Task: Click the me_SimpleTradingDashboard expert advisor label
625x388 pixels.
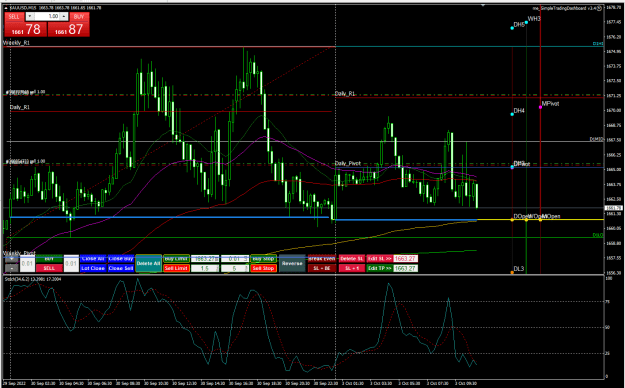Action: pos(565,8)
